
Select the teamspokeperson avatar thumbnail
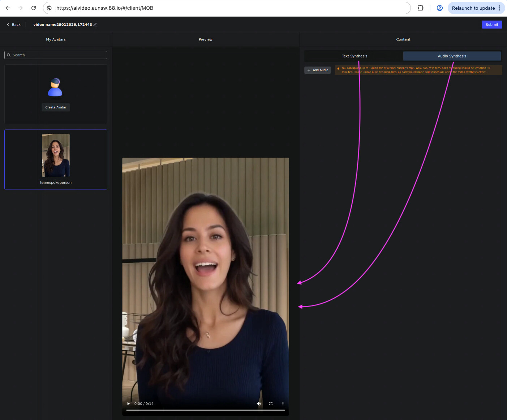pyautogui.click(x=56, y=155)
